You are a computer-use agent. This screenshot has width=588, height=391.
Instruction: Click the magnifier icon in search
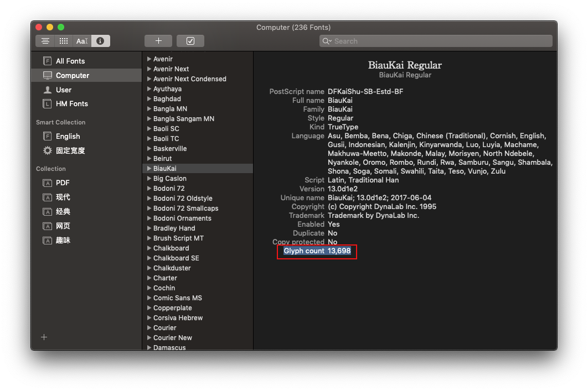pos(327,41)
